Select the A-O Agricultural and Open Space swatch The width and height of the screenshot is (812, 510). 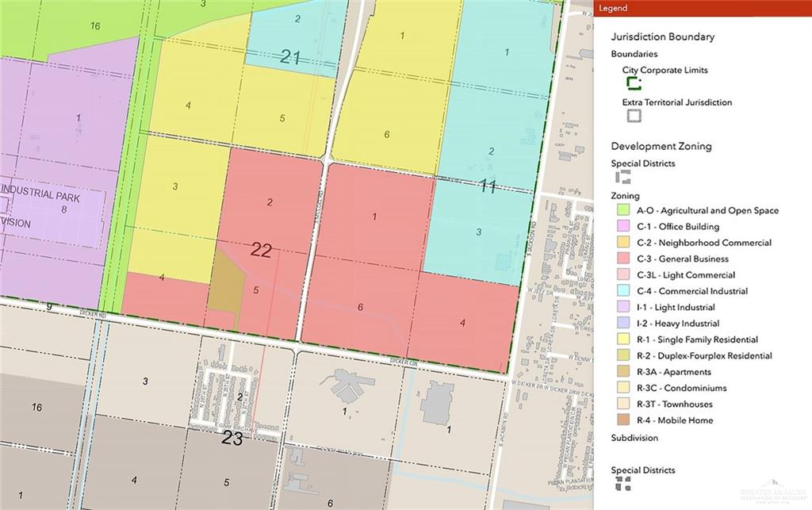point(623,211)
